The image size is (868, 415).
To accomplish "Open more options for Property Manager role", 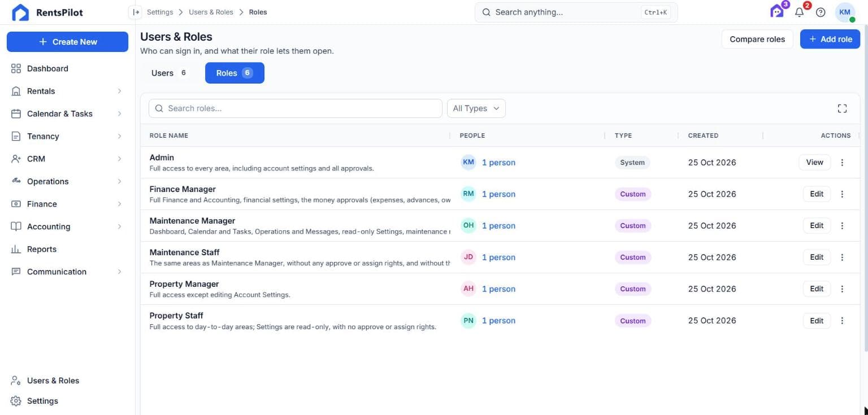I will click(842, 289).
